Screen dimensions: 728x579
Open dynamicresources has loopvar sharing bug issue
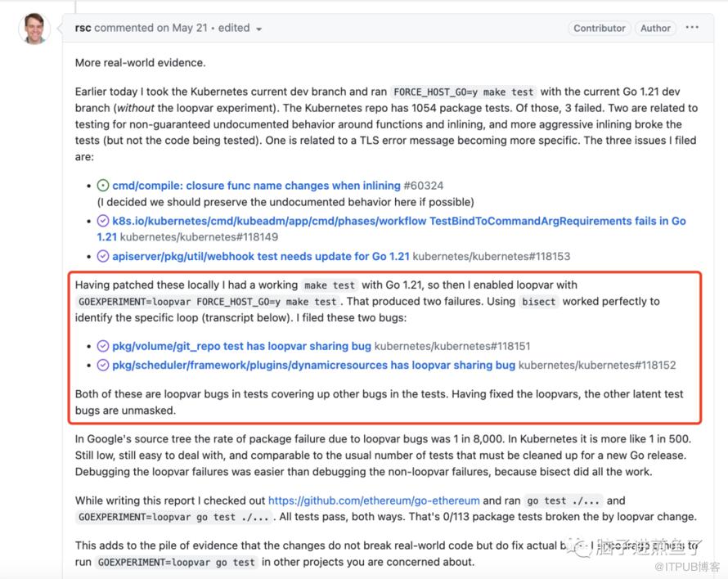click(x=314, y=365)
